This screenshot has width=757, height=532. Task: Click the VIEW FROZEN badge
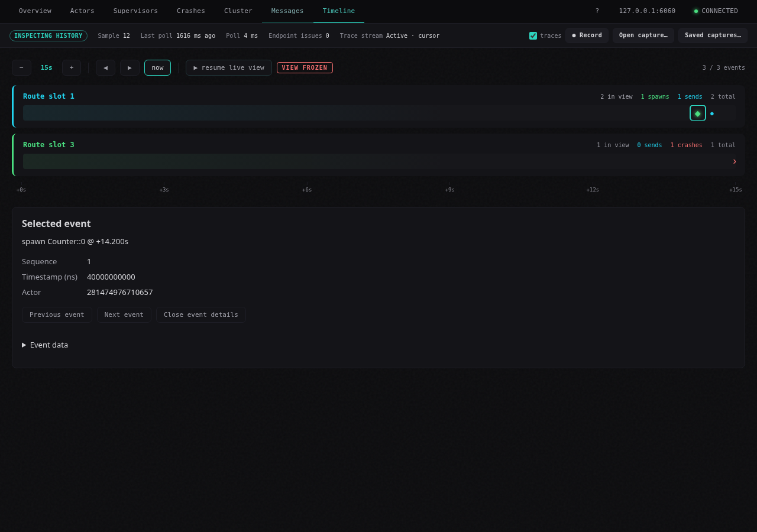305,67
